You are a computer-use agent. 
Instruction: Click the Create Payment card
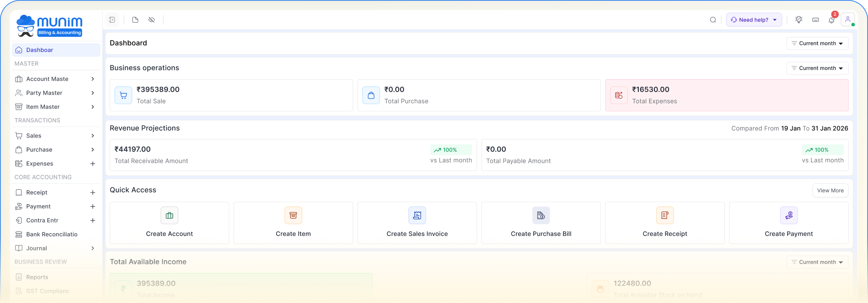789,223
